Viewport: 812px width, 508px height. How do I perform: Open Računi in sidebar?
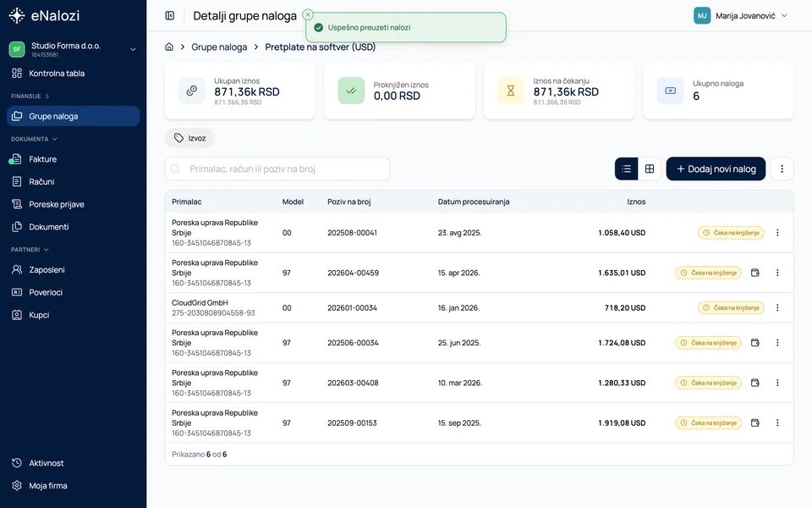73,181
